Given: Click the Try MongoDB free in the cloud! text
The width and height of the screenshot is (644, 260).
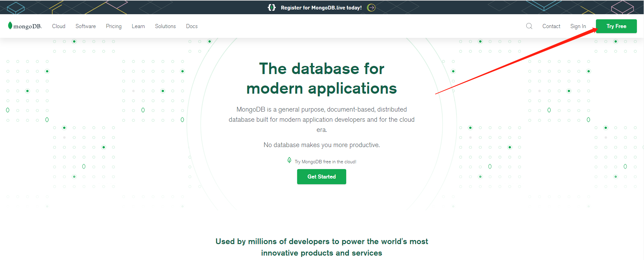Looking at the screenshot, I should coord(326,162).
